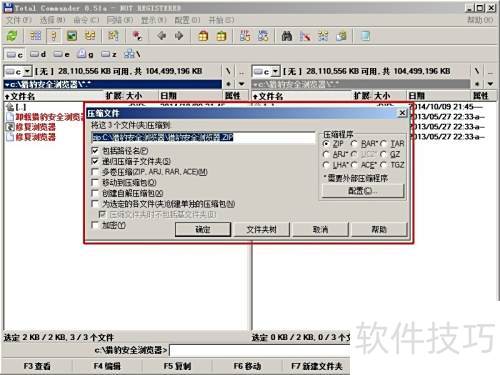Click the right gift-box unpack icon

pyautogui.click(x=221, y=36)
